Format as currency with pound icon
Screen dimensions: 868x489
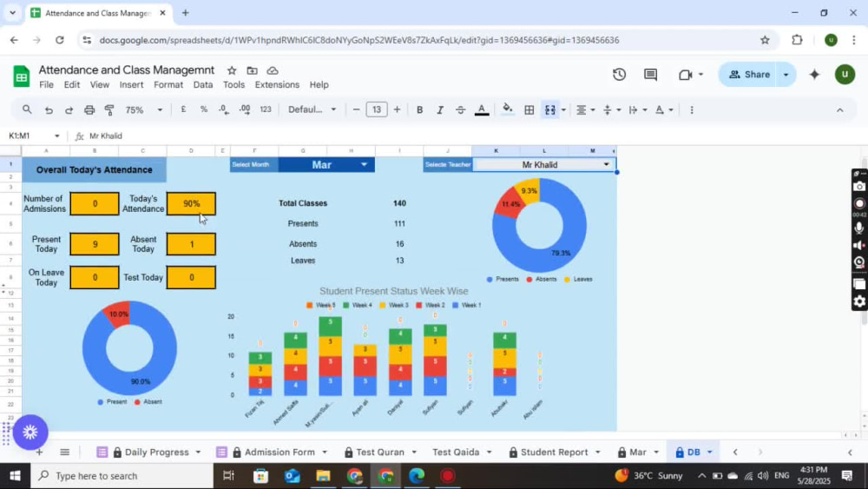[x=183, y=109]
